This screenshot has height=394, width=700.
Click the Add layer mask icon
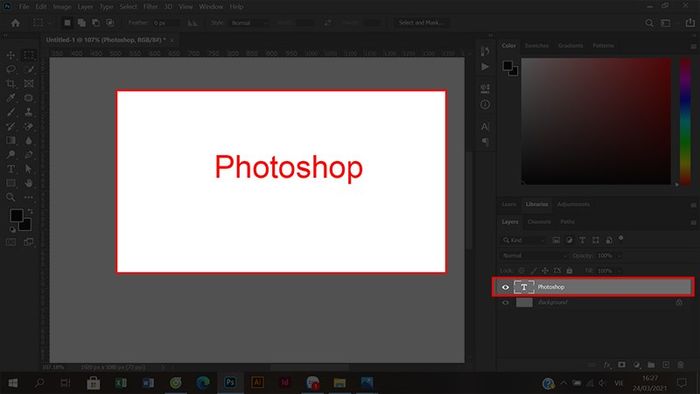pos(621,365)
